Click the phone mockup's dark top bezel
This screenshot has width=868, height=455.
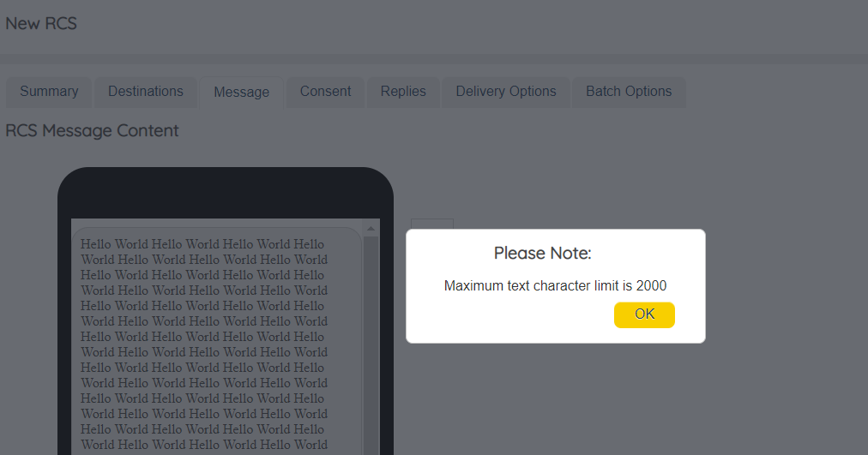pyautogui.click(x=225, y=193)
